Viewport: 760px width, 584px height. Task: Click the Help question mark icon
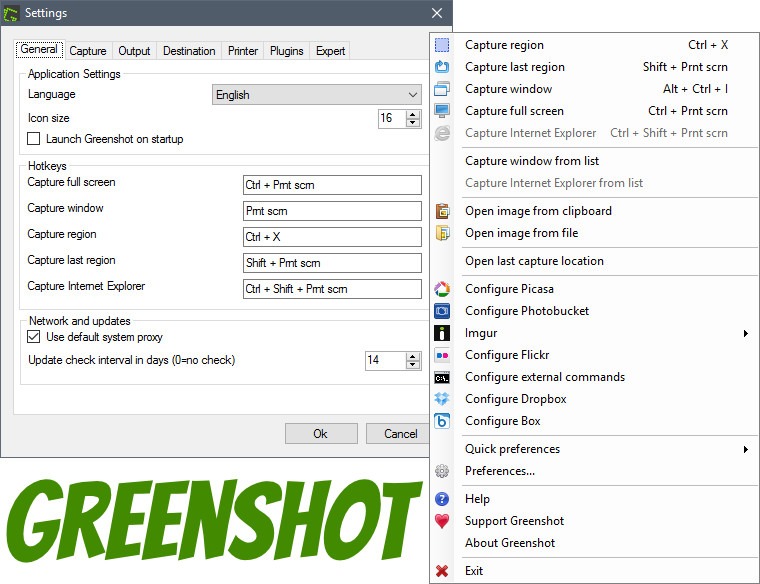coord(442,499)
